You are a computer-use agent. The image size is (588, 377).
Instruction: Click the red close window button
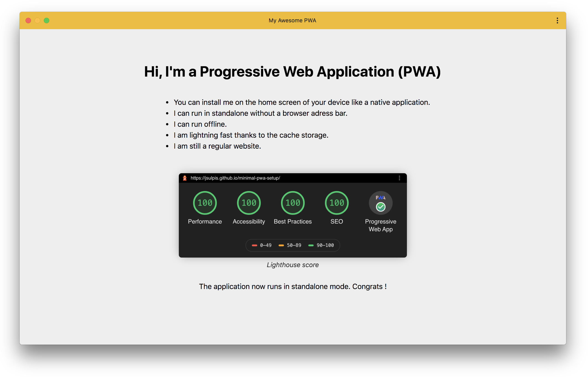[29, 21]
